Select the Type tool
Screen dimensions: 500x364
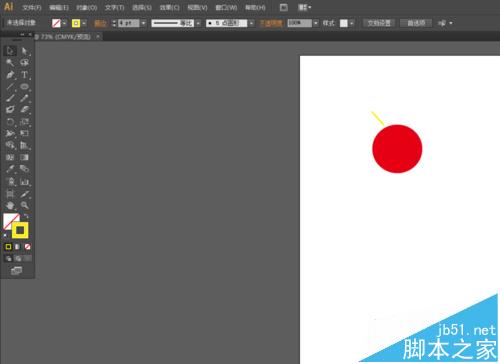tap(24, 75)
